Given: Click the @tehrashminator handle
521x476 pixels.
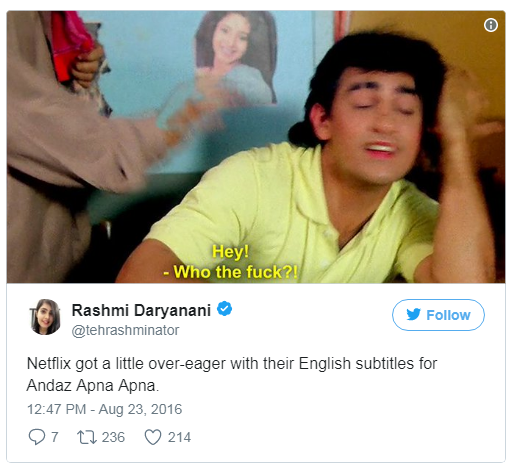Looking at the screenshot, I should click(x=125, y=330).
